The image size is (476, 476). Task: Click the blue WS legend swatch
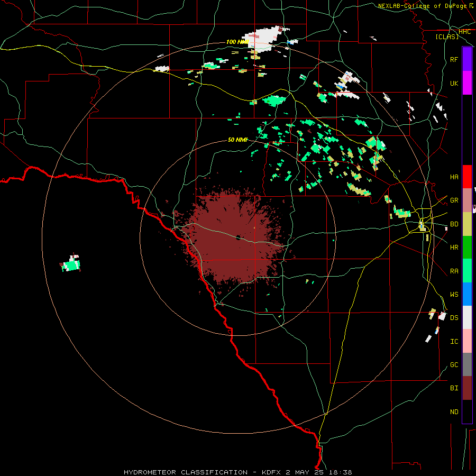point(467,294)
